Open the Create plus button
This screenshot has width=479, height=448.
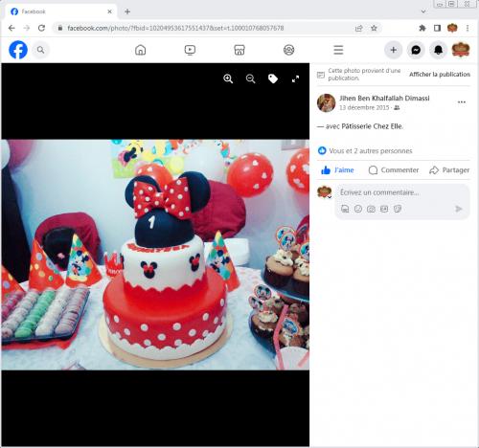[394, 50]
